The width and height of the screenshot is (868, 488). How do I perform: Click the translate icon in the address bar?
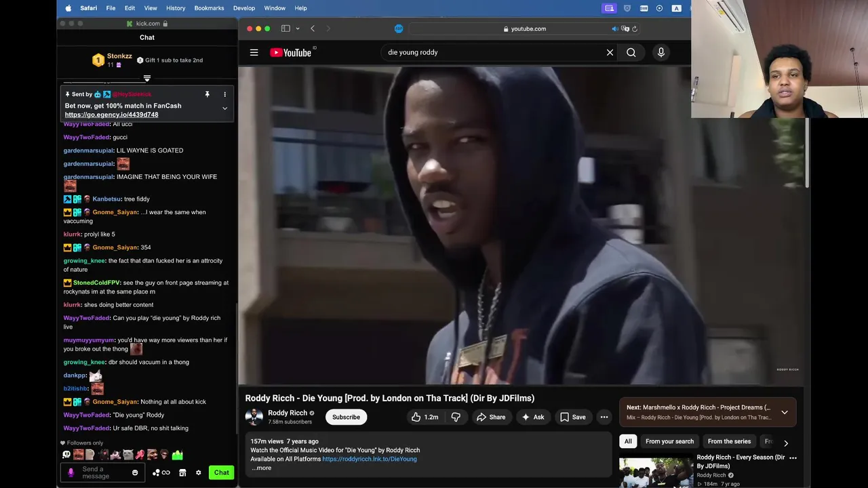click(625, 28)
